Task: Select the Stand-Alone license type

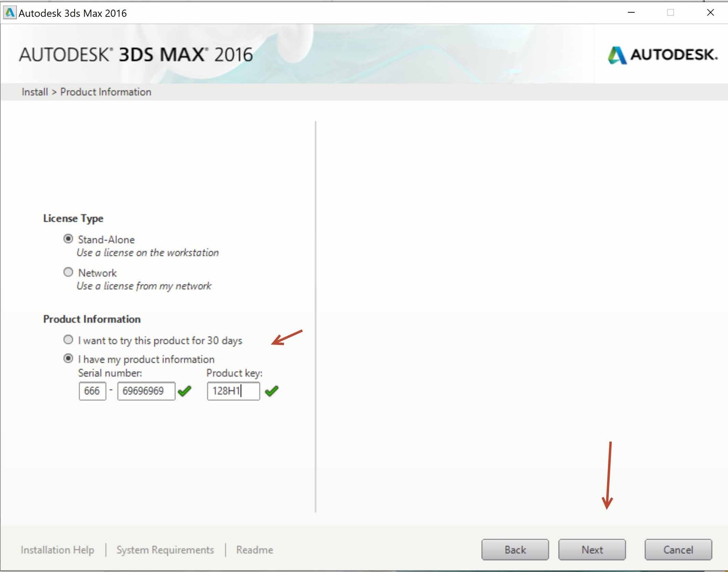Action: click(x=68, y=238)
